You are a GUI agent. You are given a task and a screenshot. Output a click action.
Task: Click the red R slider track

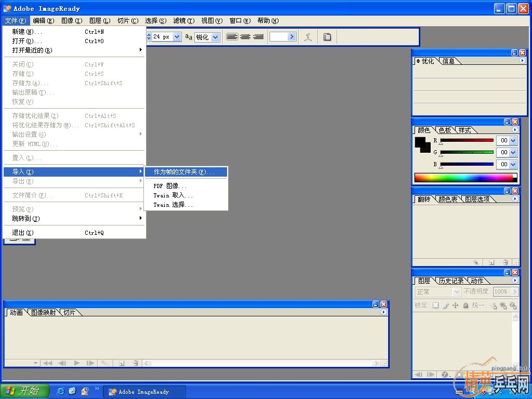(467, 140)
